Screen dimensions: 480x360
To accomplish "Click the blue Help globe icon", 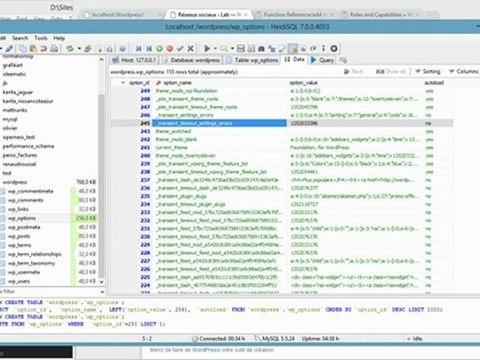I will pyautogui.click(x=123, y=49).
